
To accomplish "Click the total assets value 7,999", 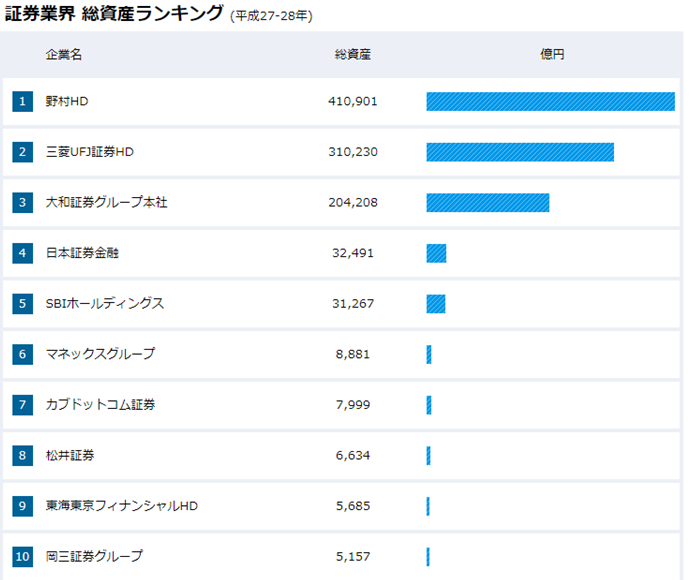I will [x=353, y=405].
